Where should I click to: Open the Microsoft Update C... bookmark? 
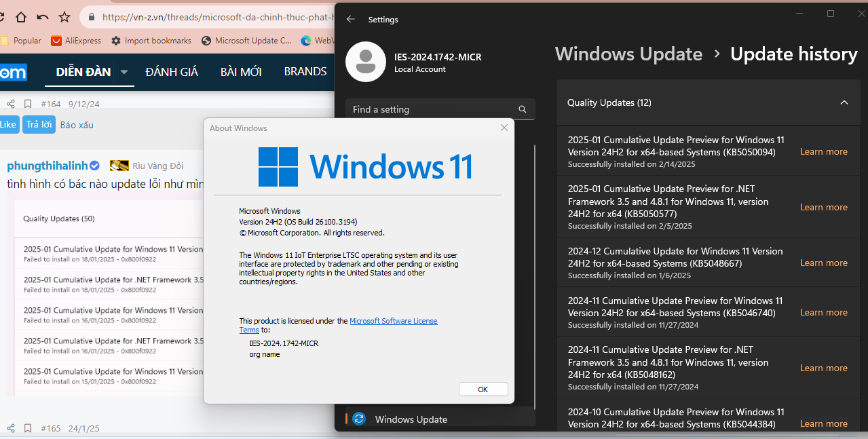pyautogui.click(x=246, y=41)
